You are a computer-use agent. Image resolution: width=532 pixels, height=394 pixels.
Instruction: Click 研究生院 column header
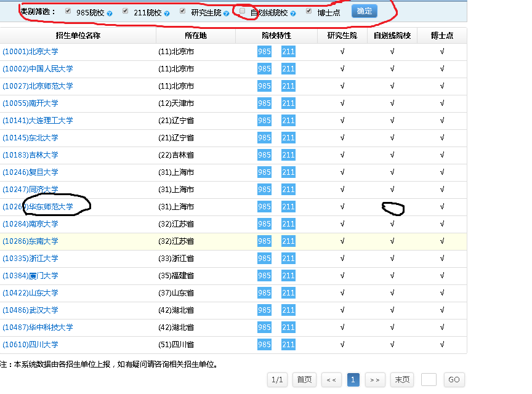(x=342, y=36)
